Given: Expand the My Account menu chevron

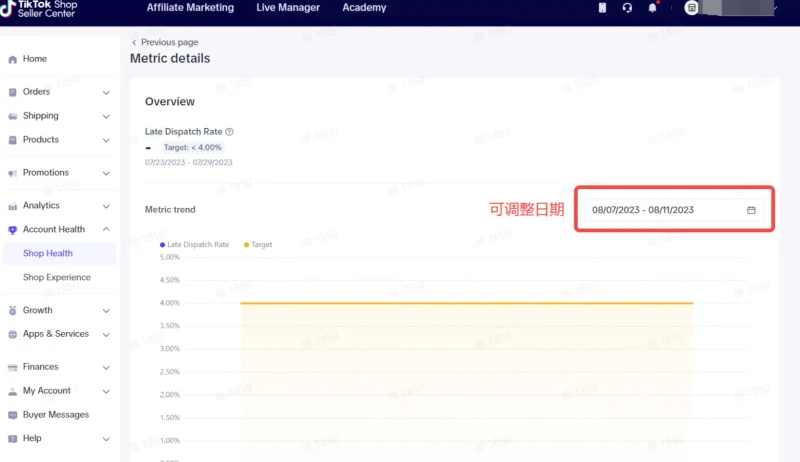Looking at the screenshot, I should coord(106,391).
